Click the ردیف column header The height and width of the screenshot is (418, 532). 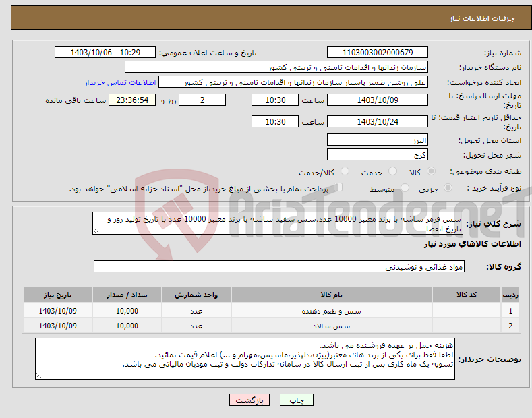click(x=510, y=295)
